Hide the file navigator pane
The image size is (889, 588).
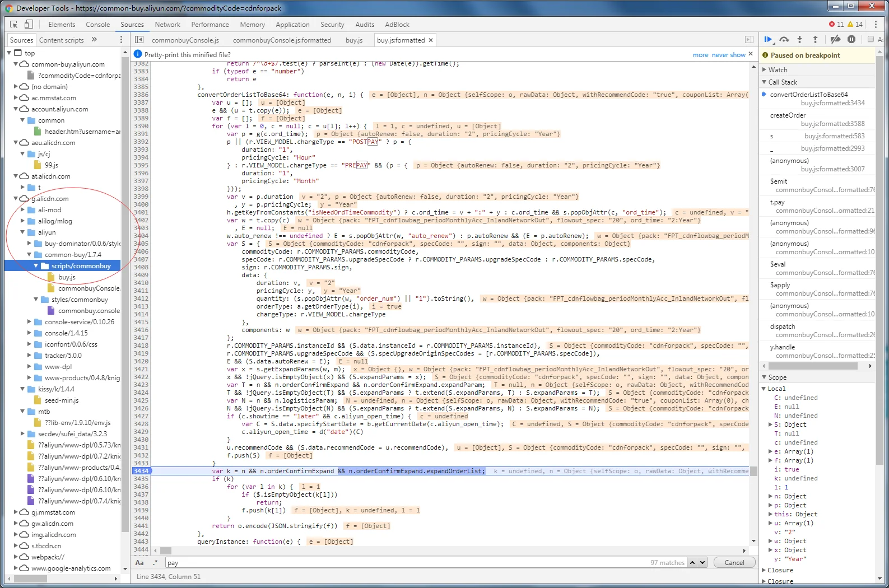139,40
